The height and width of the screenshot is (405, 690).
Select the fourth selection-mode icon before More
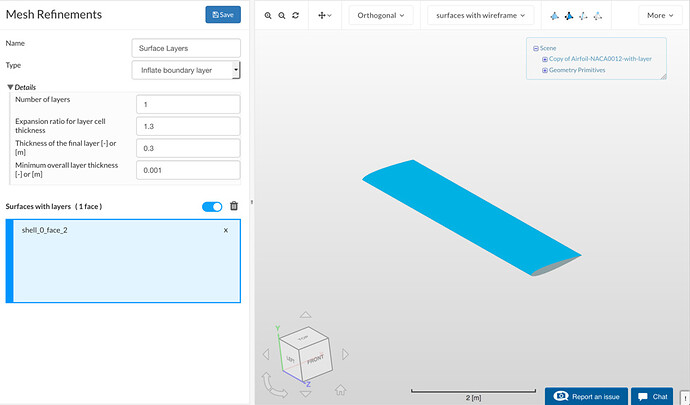click(x=598, y=16)
